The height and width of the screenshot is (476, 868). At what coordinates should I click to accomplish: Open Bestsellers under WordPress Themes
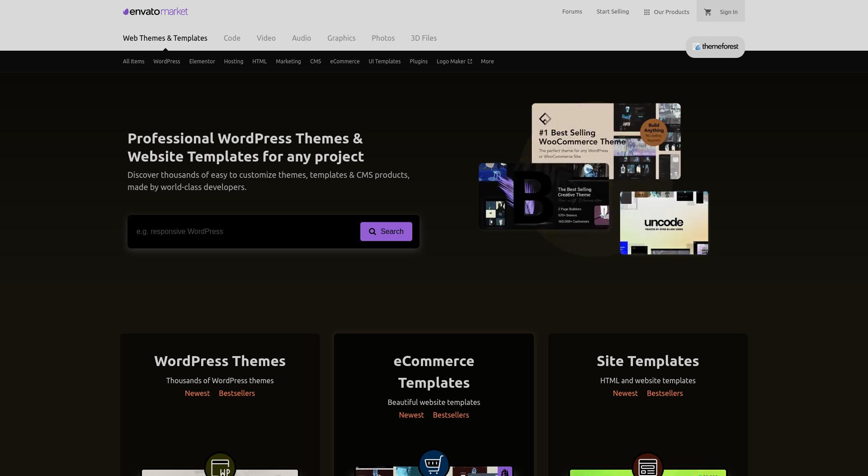coord(237,394)
